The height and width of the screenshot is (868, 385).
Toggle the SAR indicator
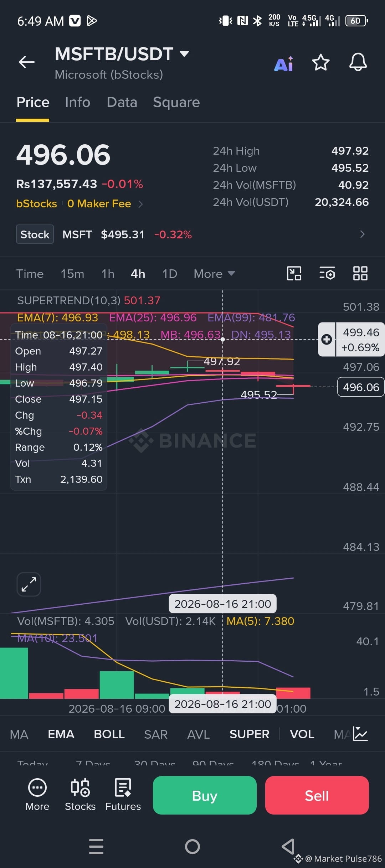click(x=155, y=734)
